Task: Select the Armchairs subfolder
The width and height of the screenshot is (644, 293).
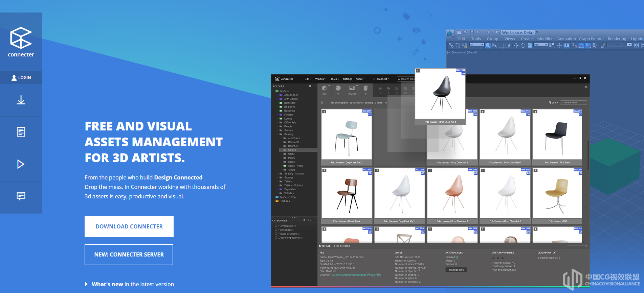Action: 294,138
